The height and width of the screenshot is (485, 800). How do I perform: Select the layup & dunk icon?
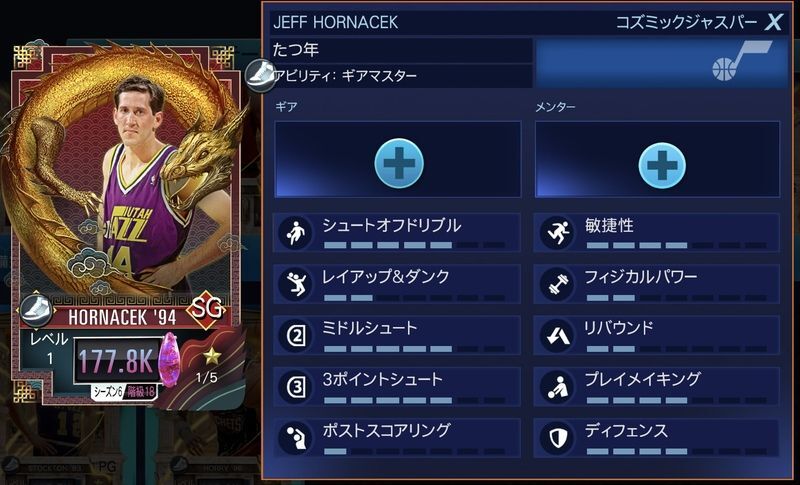295,284
